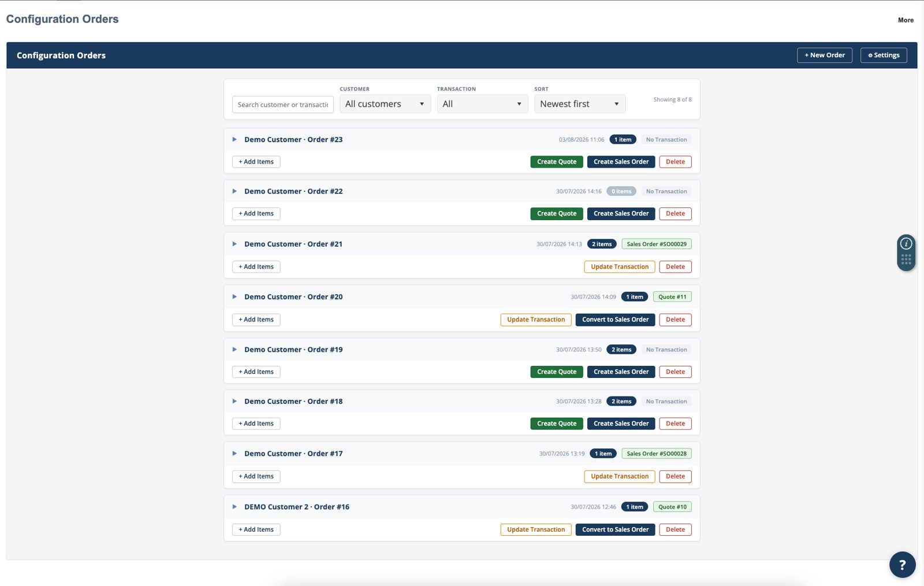This screenshot has width=924, height=586.
Task: Create Sales Order for Order #18
Action: [621, 424]
